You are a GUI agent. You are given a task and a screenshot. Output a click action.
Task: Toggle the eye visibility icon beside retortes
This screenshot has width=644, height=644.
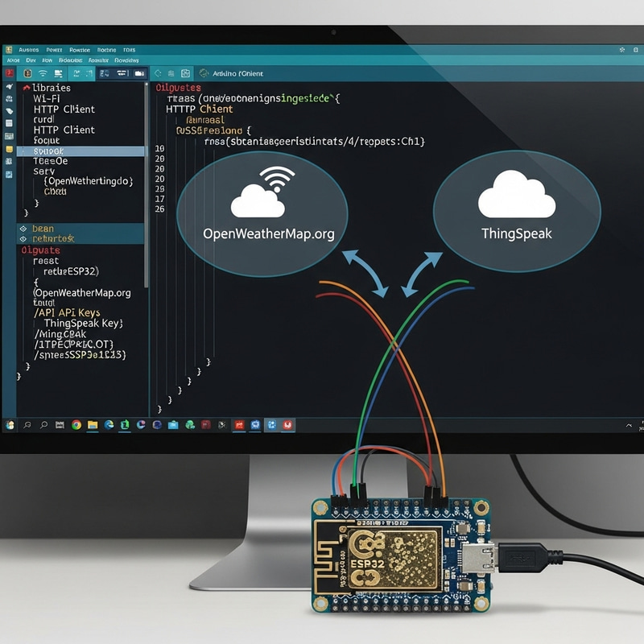coord(23,238)
